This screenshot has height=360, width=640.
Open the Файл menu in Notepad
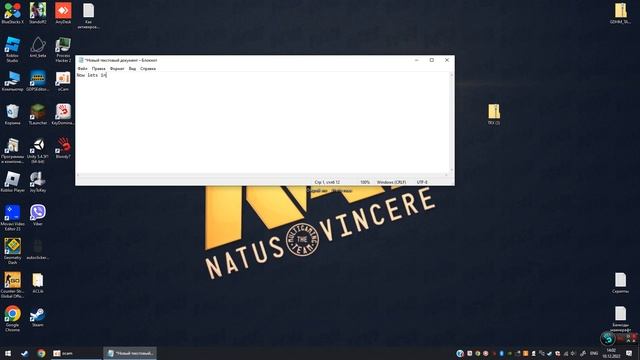click(x=82, y=69)
